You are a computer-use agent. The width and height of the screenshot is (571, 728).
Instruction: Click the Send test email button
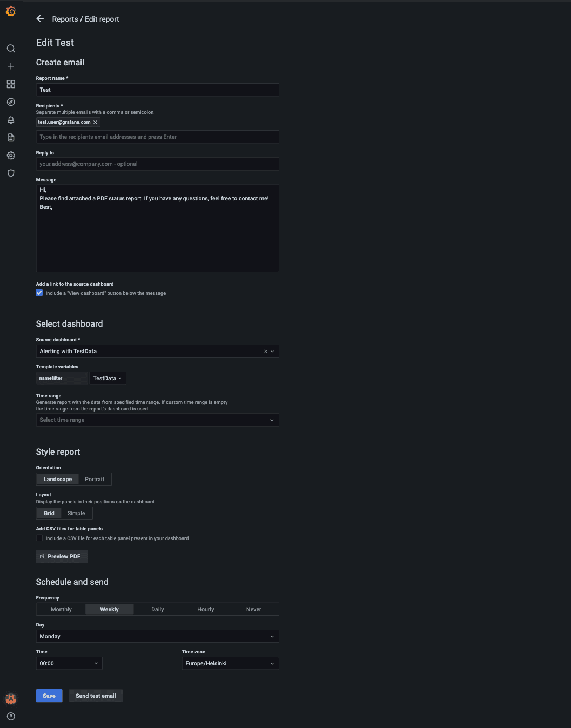(96, 696)
